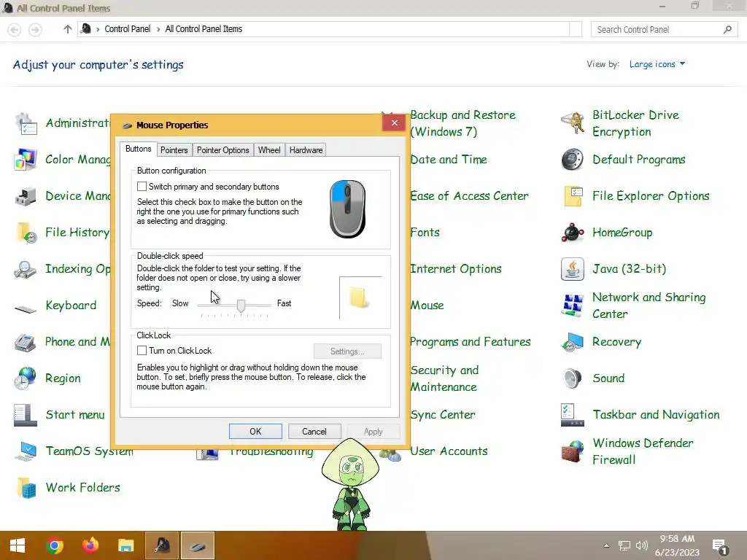
Task: Open the Work Folders icon
Action: tap(26, 488)
